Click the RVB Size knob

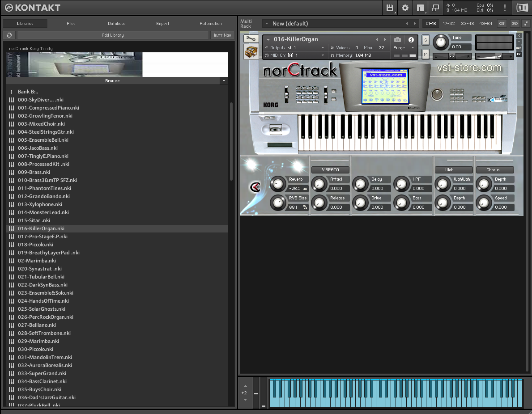277,203
